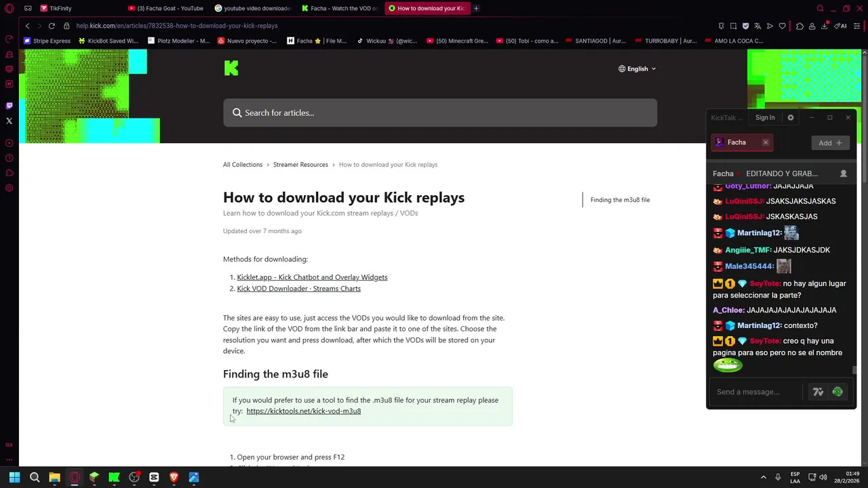Open the Stripe Express bookmark
868x488 pixels.
(47, 41)
